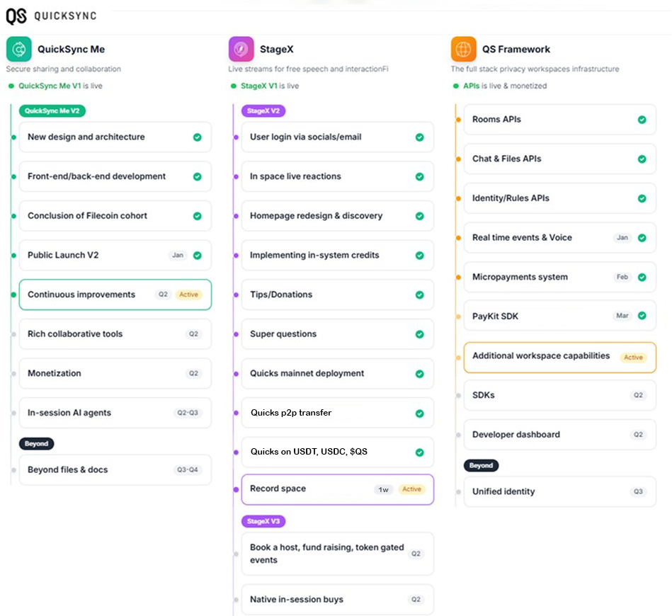The image size is (672, 616).
Task: Click the StageX V2 purple tag
Action: (263, 110)
